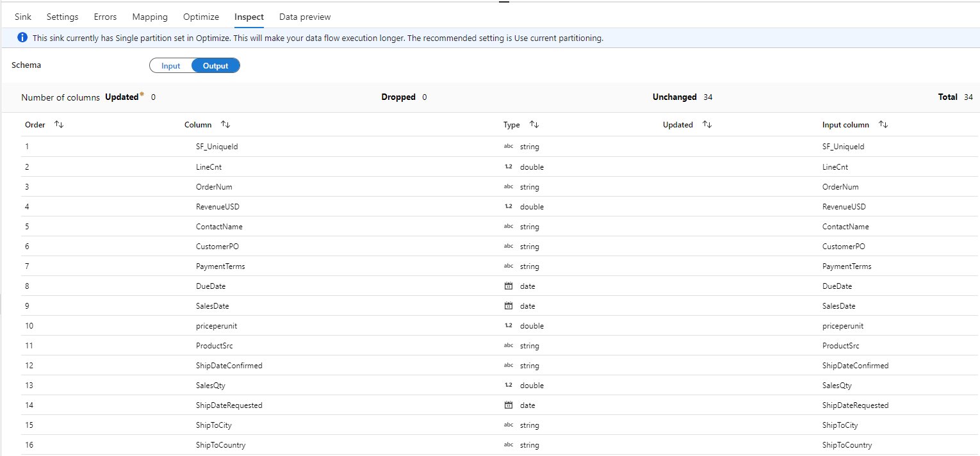This screenshot has width=980, height=456.
Task: Click the Column header label
Action: pyautogui.click(x=198, y=125)
